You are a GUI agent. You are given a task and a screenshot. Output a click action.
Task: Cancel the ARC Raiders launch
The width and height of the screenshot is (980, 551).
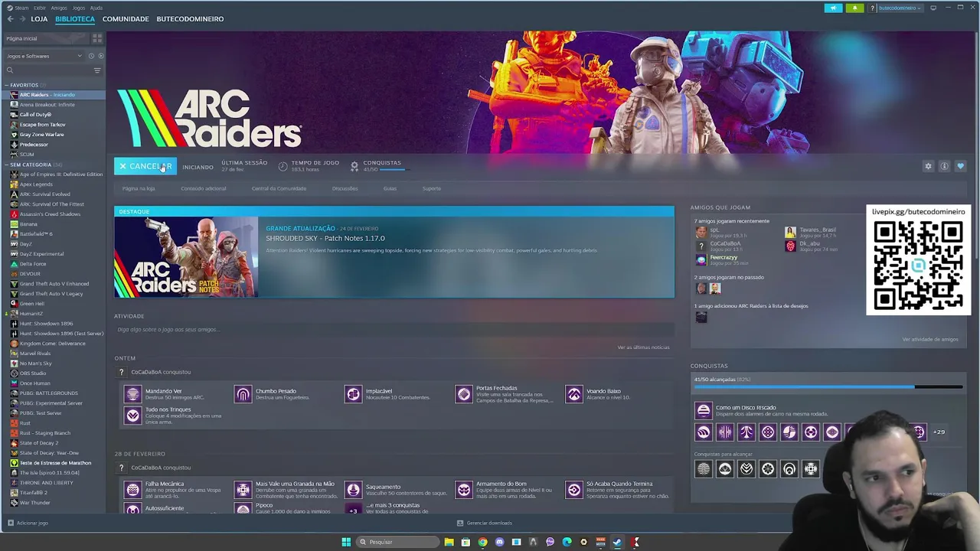point(145,166)
